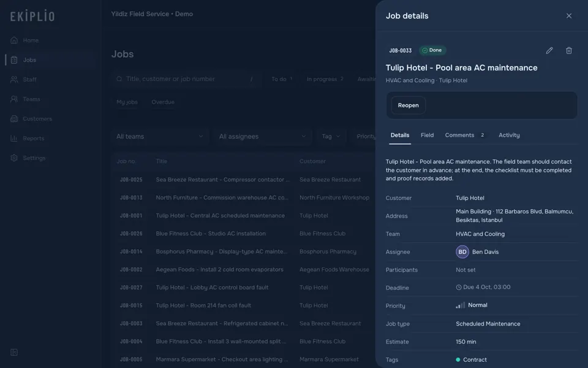The height and width of the screenshot is (368, 588).
Task: Click the Jobs clipboard icon in sidebar
Action: (14, 59)
